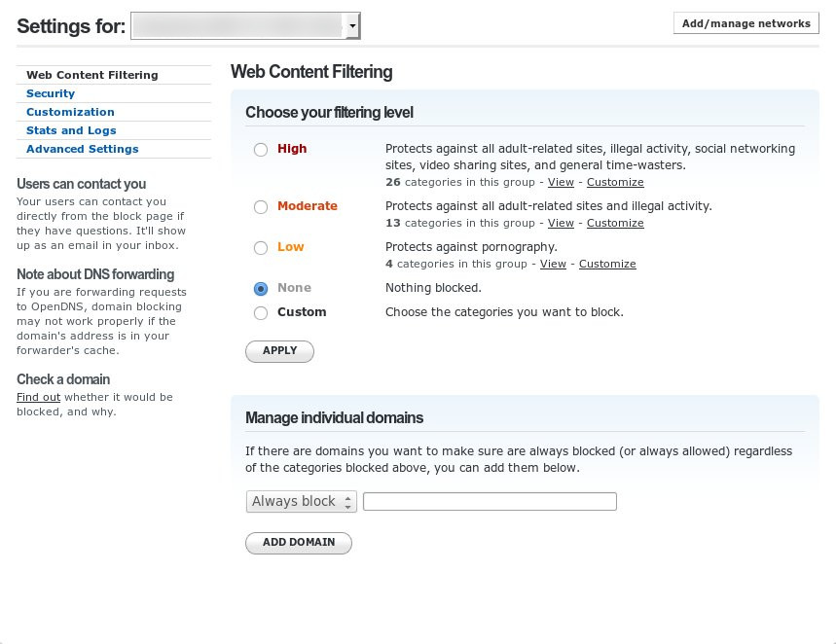Click Find out to check a domain

[x=38, y=397]
